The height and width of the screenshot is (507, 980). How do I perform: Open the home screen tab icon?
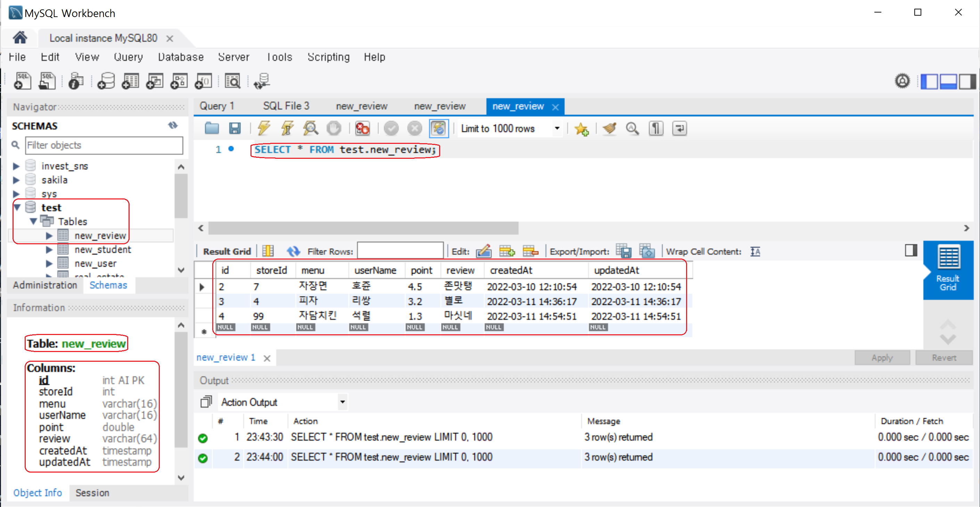pos(20,38)
